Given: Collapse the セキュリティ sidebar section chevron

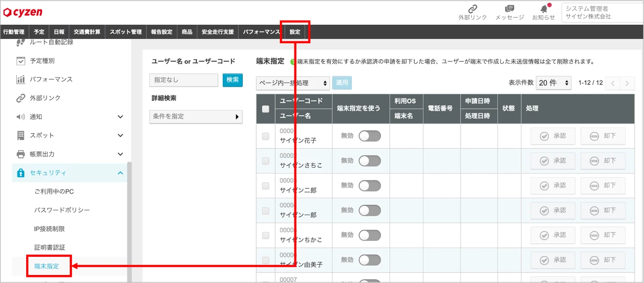Looking at the screenshot, I should [x=120, y=173].
